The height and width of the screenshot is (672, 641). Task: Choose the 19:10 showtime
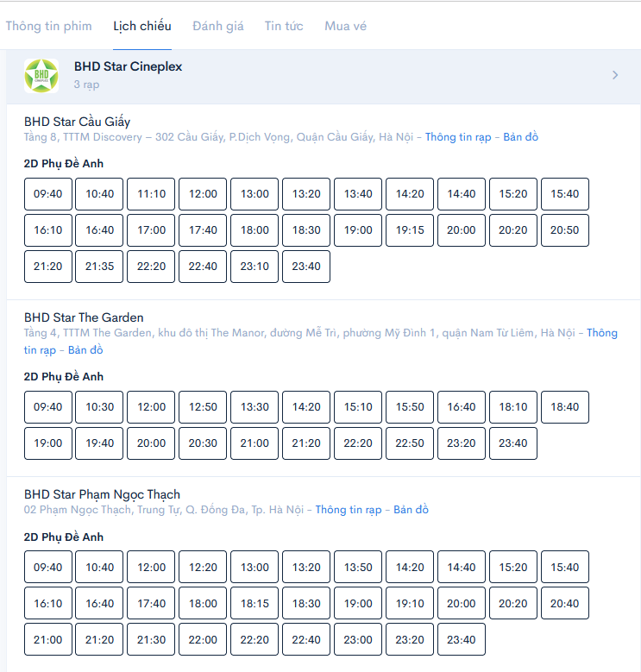[410, 604]
